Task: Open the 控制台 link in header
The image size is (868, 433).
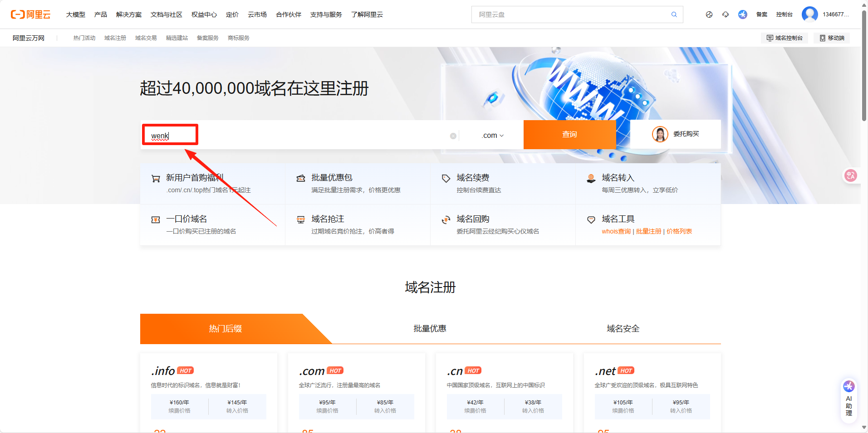Action: [x=785, y=15]
